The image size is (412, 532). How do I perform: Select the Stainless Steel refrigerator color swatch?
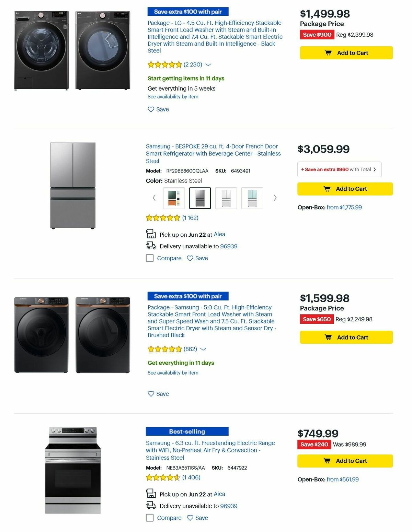click(200, 198)
